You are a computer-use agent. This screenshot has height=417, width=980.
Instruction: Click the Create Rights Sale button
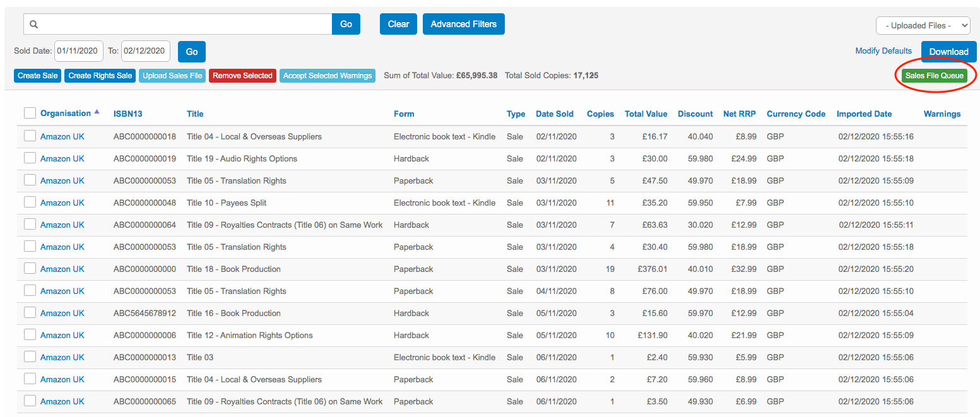point(100,76)
